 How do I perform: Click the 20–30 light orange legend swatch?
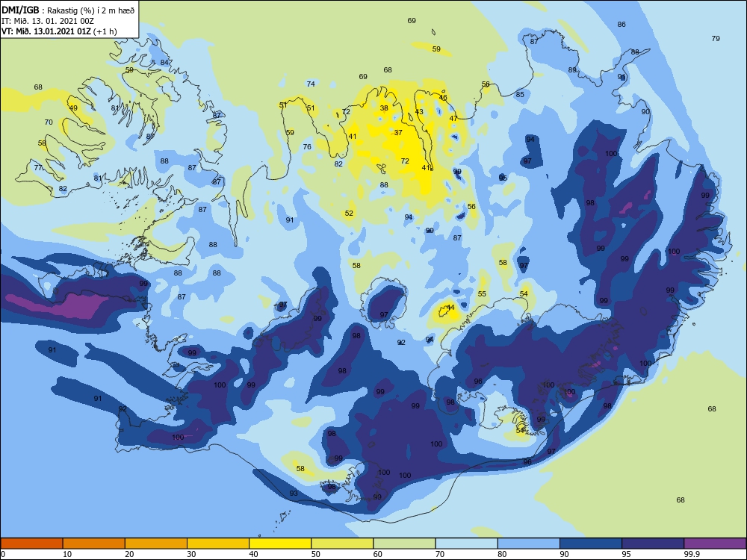pyautogui.click(x=156, y=544)
